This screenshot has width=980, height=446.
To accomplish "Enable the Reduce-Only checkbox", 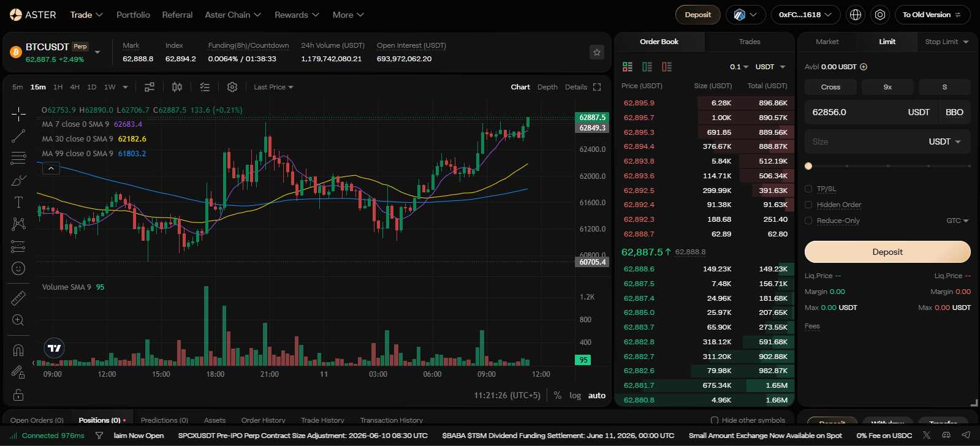I will (808, 221).
